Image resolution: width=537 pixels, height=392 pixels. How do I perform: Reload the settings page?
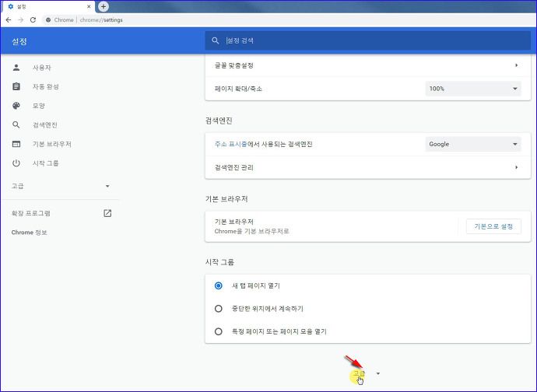click(x=33, y=20)
